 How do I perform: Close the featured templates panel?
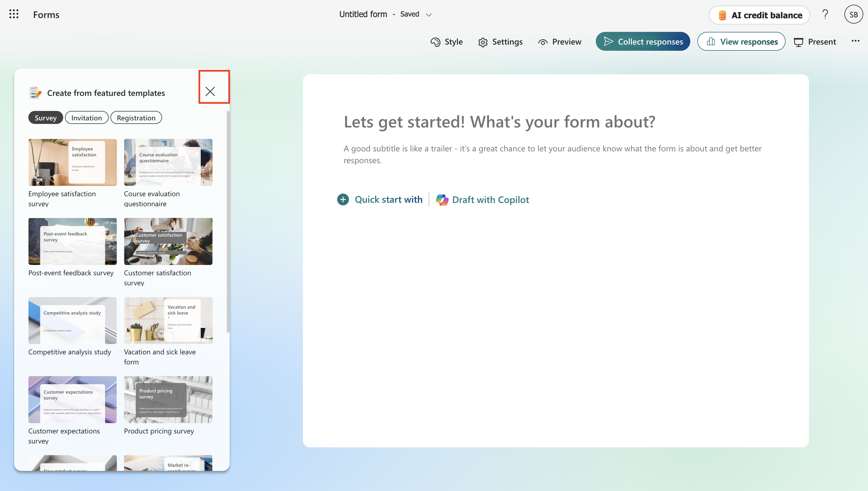click(211, 91)
